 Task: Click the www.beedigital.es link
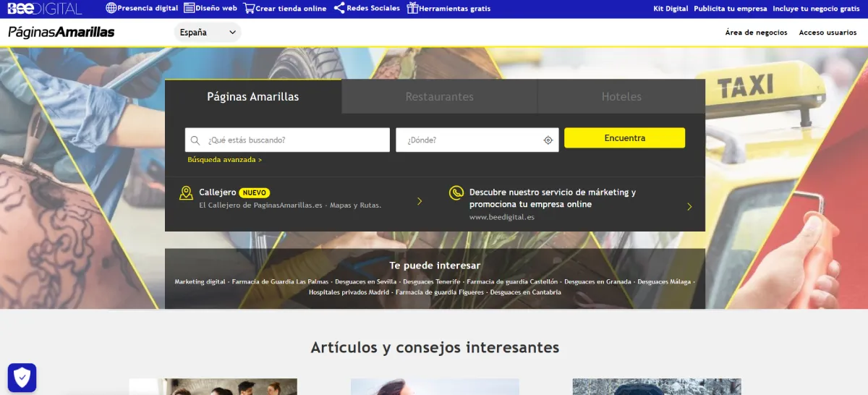pos(502,217)
